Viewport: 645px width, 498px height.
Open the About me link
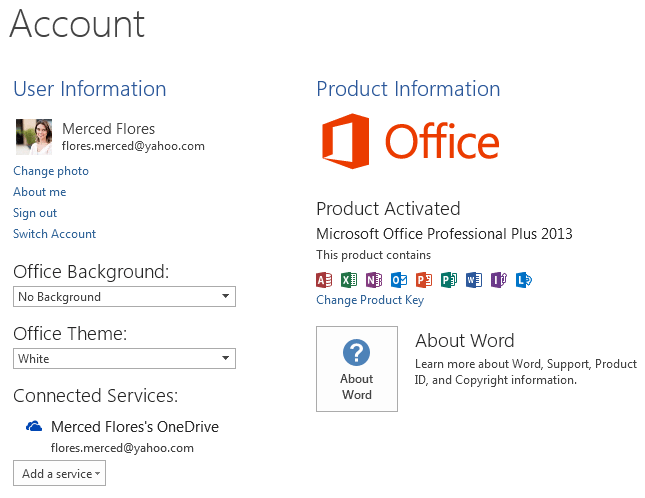40,192
